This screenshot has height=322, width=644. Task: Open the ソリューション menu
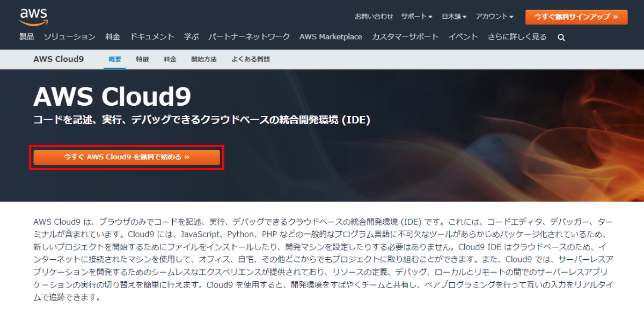tap(70, 36)
